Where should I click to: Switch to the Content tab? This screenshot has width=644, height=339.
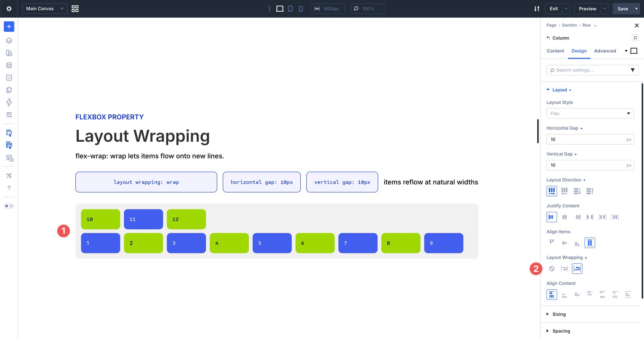[x=555, y=51]
